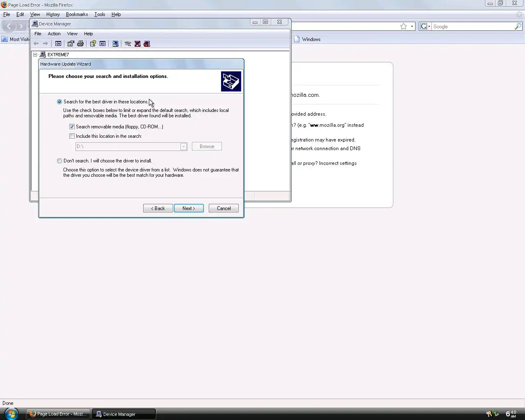This screenshot has height=420, width=525.
Task: Open the address bar history dropdown arrow
Action: (412, 26)
